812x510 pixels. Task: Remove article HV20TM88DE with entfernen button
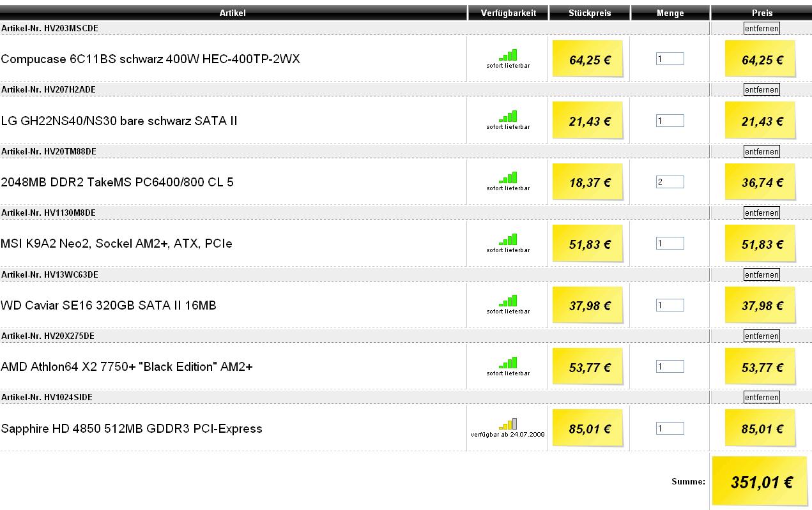coord(762,151)
